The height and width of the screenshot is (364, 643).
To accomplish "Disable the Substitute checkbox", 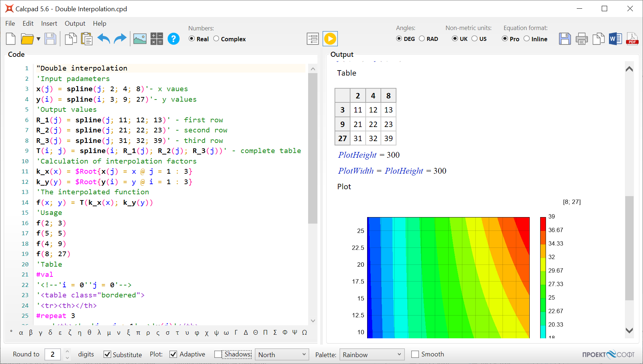I will coord(107,354).
